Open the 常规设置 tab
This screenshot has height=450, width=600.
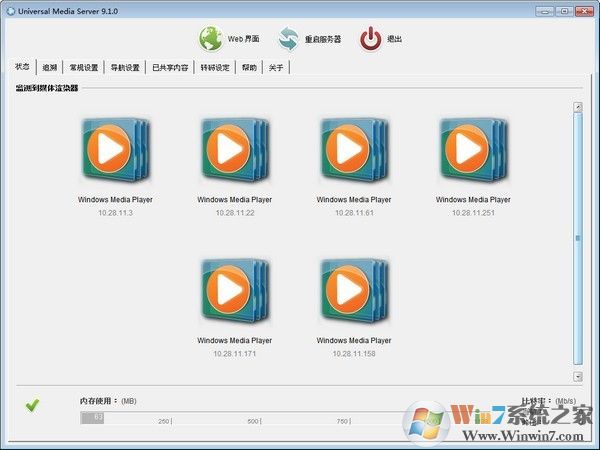click(83, 68)
